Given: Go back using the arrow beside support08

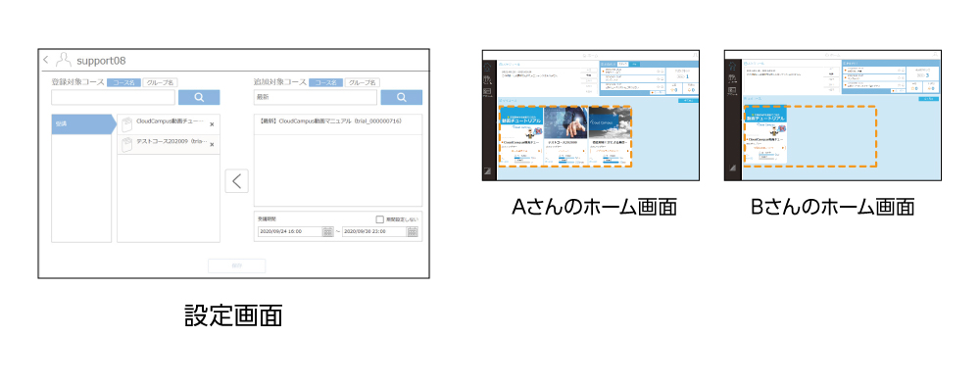Looking at the screenshot, I should click(x=46, y=60).
